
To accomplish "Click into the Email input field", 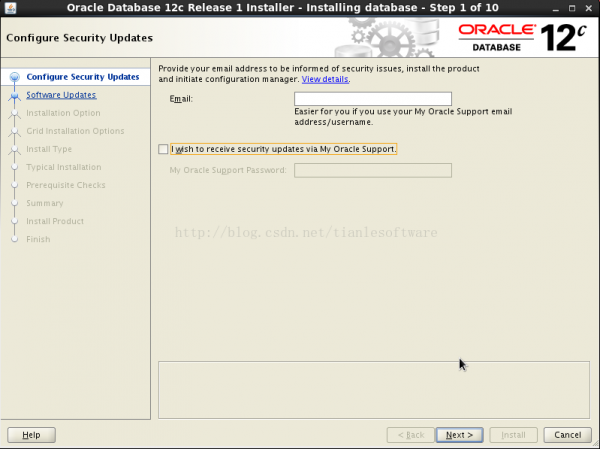I will click(373, 99).
